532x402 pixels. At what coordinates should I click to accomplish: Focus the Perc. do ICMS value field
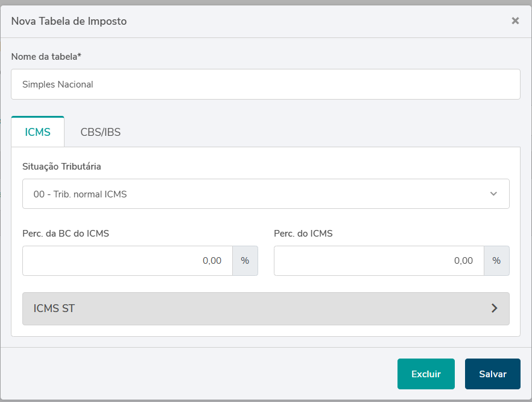click(x=379, y=261)
